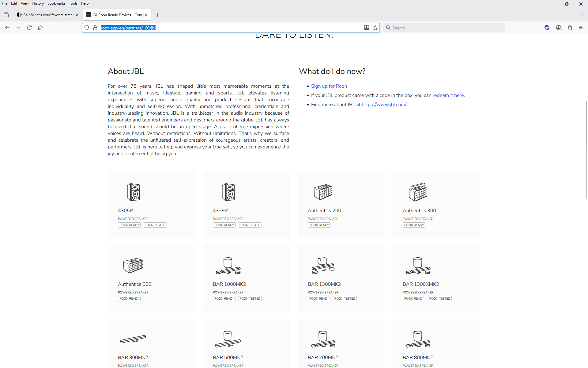Click the redeem it here link

click(x=448, y=95)
